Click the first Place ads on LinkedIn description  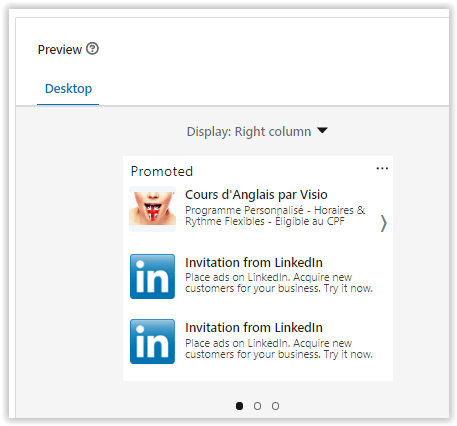(x=279, y=283)
